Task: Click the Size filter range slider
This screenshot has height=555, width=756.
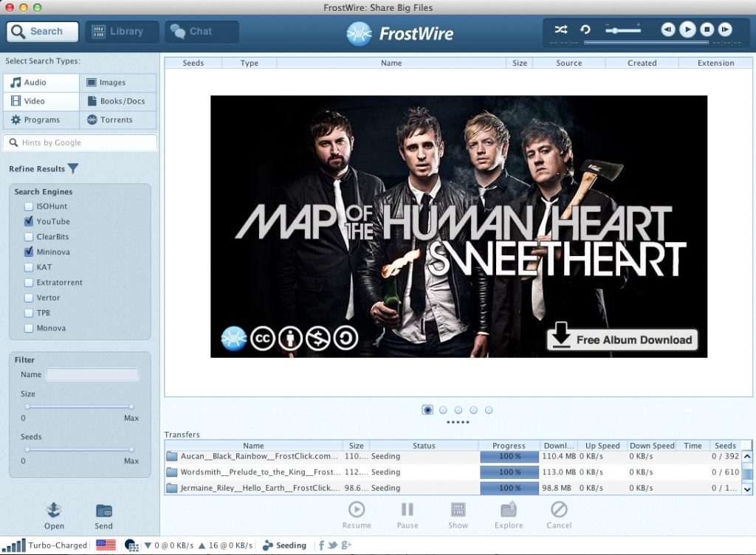Action: [79, 407]
